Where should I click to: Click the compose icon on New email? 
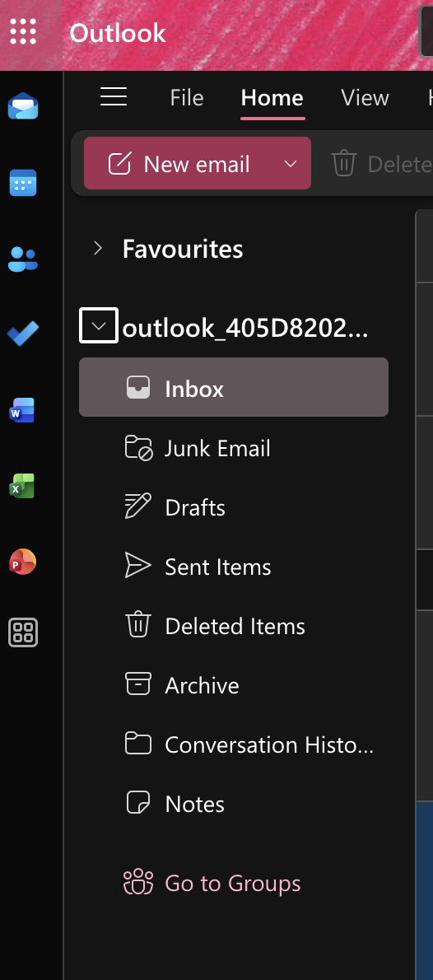click(x=119, y=164)
